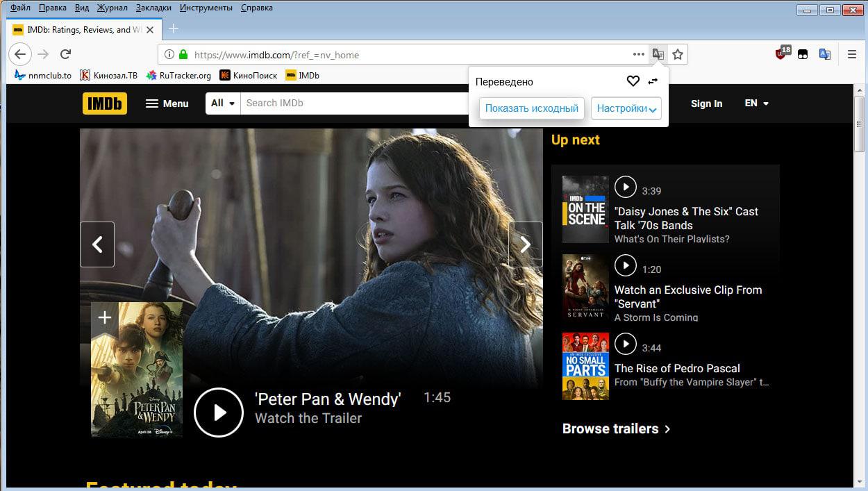Open the Кинозал.ТВ bookmark
868x491 pixels.
[109, 75]
